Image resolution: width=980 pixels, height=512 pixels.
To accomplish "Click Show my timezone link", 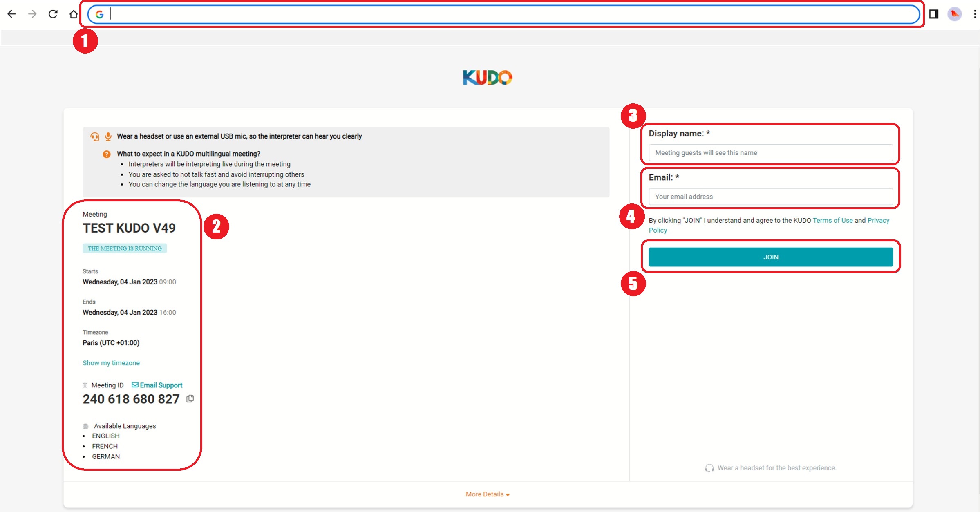I will (111, 363).
